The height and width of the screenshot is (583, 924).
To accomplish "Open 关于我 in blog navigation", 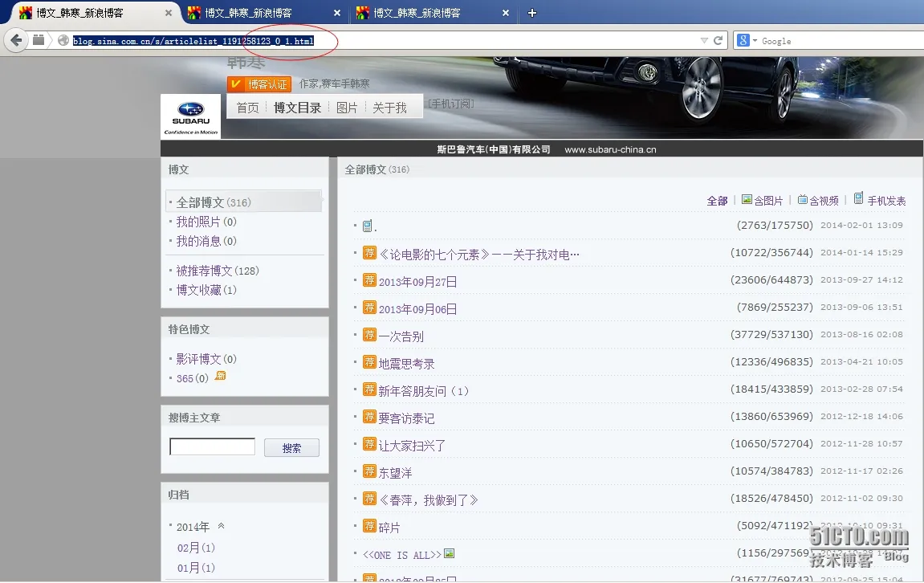I will pos(389,108).
